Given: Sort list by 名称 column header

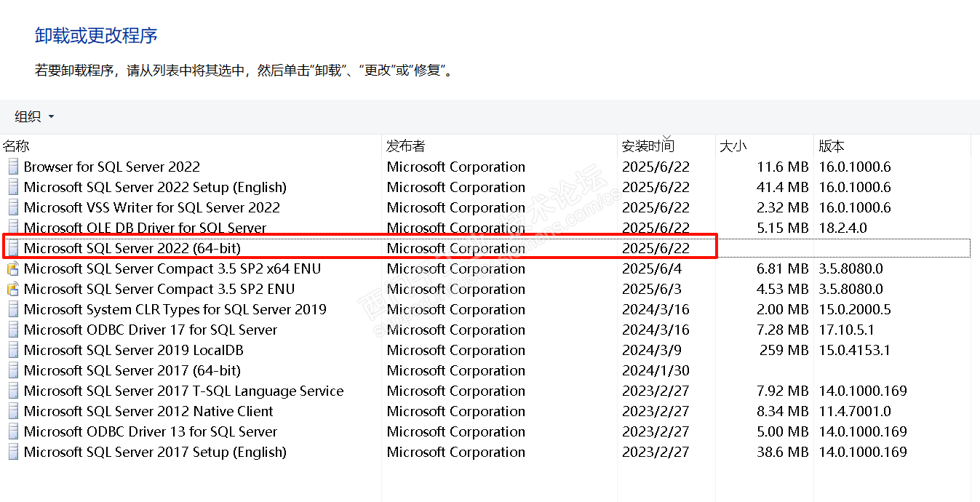Looking at the screenshot, I should (16, 146).
